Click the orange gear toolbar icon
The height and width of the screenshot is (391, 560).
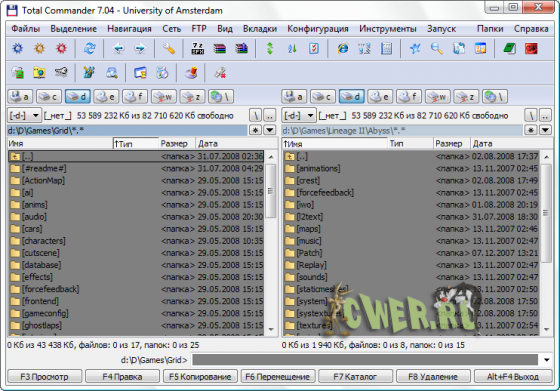coord(39,48)
